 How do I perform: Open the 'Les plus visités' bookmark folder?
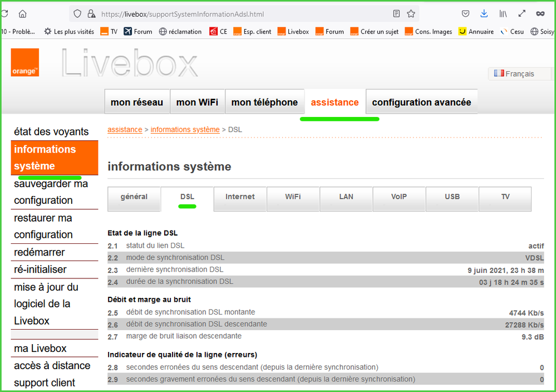pos(69,32)
